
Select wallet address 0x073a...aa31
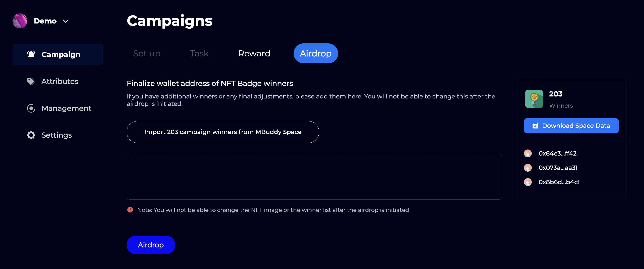tap(558, 168)
